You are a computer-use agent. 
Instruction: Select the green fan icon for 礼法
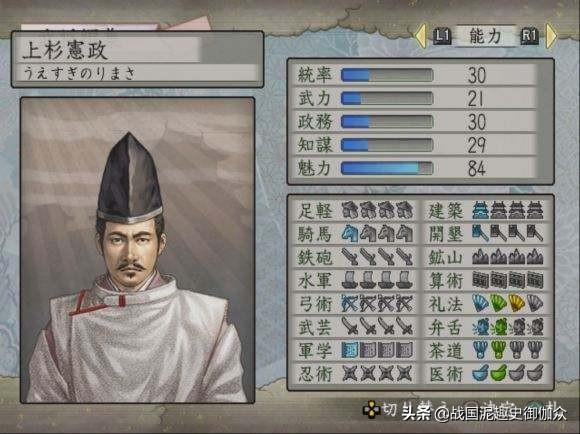(499, 303)
